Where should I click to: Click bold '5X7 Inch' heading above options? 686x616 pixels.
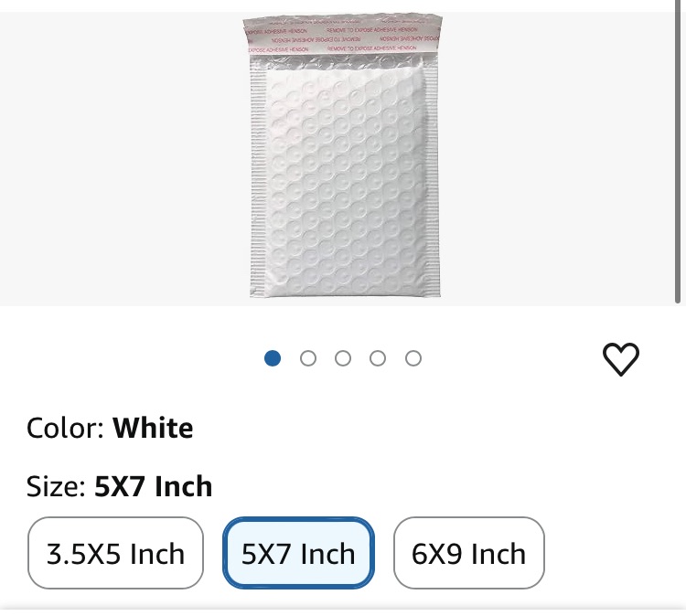pos(154,486)
